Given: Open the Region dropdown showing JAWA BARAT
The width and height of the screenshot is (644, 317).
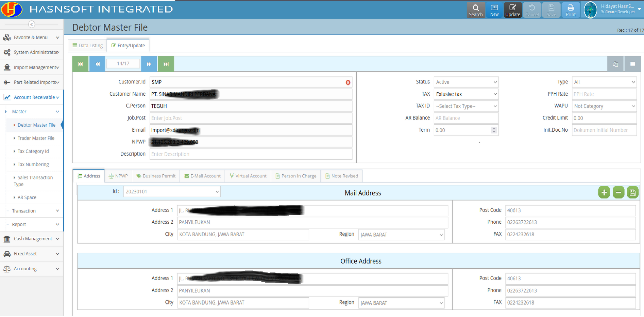Looking at the screenshot, I should tap(401, 234).
